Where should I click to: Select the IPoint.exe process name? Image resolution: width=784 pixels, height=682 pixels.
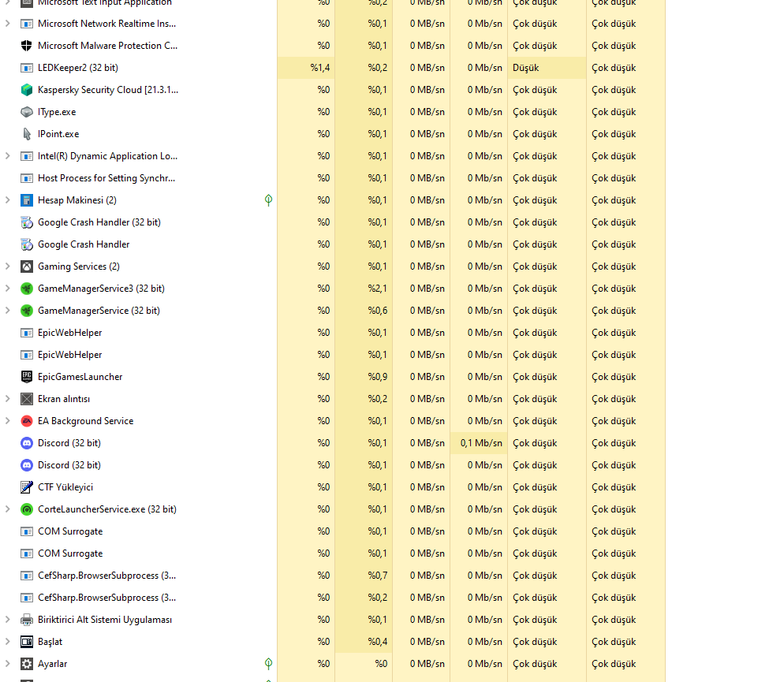[x=58, y=134]
